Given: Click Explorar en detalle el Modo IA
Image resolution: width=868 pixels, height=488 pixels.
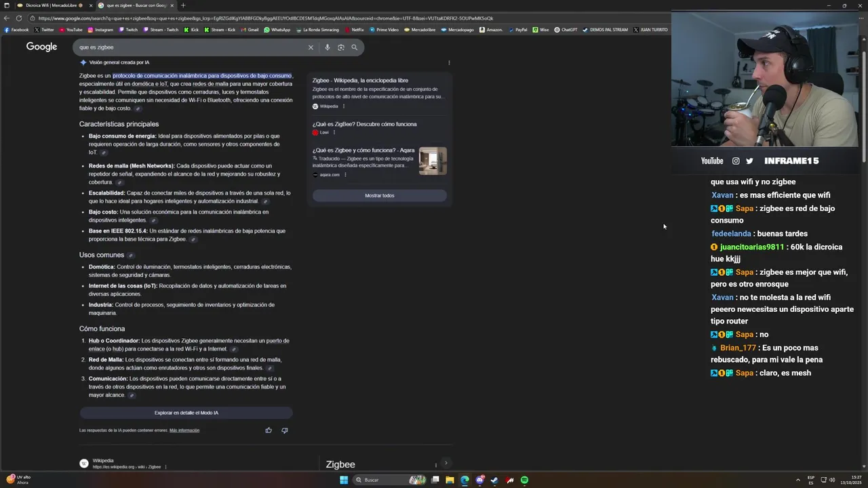Looking at the screenshot, I should [186, 413].
